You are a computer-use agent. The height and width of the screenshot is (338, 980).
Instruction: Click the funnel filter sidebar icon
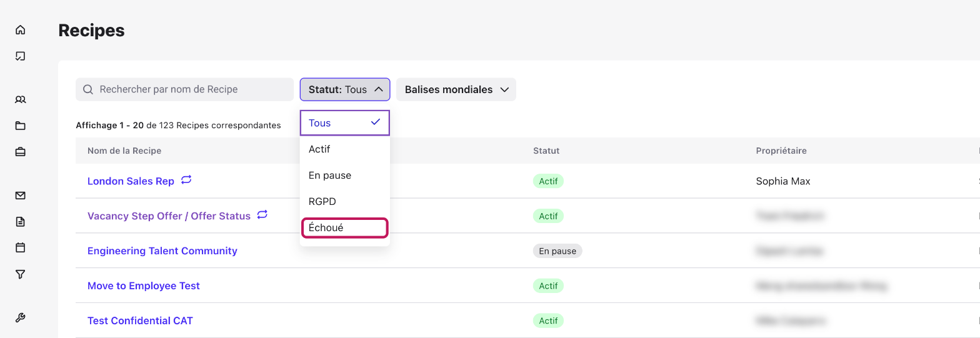click(x=21, y=274)
